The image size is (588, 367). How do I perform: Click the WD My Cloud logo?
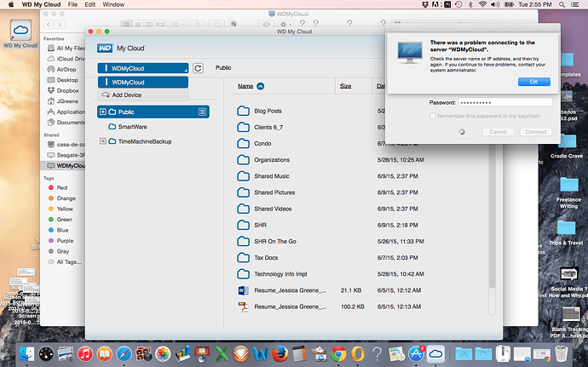tap(121, 48)
